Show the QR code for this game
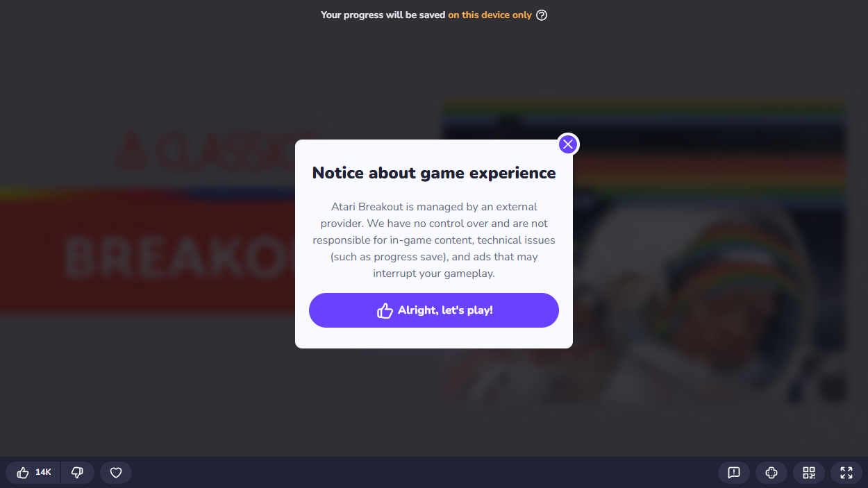868x488 pixels. point(809,473)
